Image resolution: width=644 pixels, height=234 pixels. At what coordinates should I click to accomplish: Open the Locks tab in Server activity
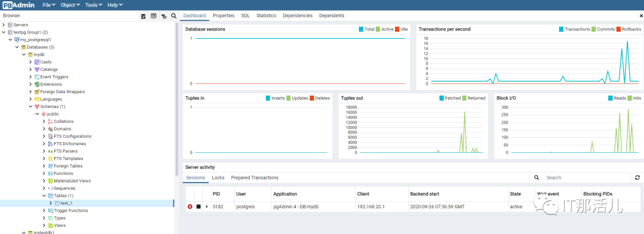tap(218, 178)
